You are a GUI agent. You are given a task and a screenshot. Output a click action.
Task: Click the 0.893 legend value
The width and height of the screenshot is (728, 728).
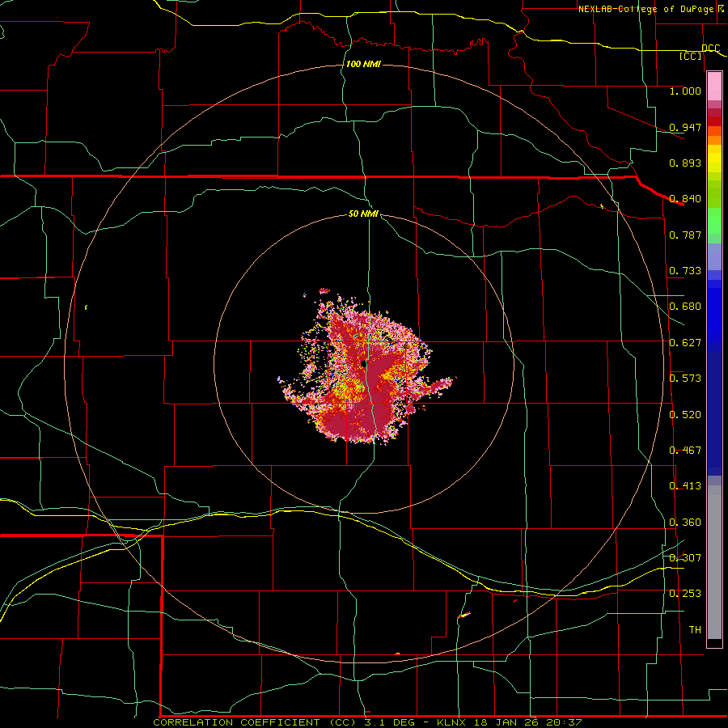tap(685, 163)
